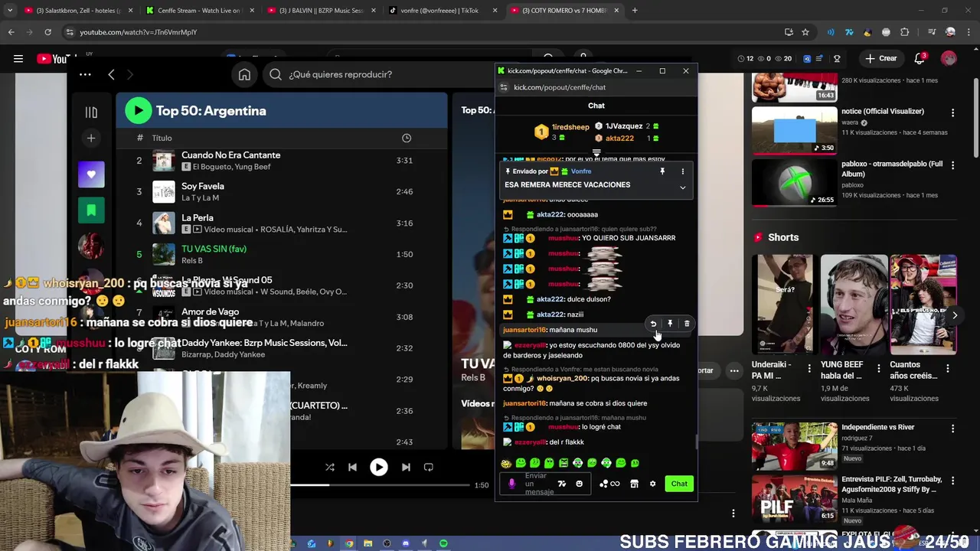Open menu for notice (Official Visualizer) video
The height and width of the screenshot is (551, 980).
(953, 112)
